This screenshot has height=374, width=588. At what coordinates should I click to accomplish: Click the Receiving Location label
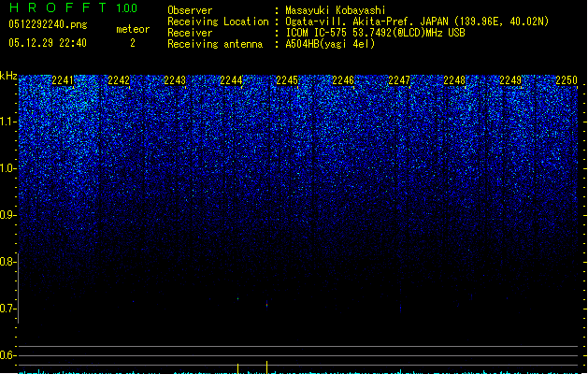218,22
